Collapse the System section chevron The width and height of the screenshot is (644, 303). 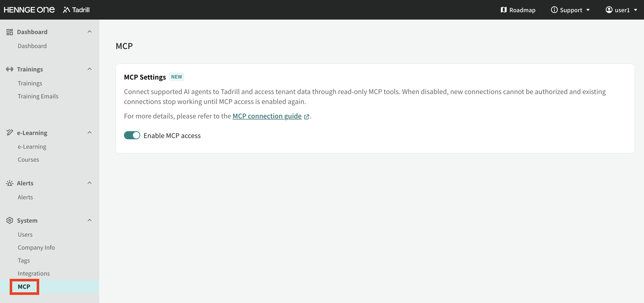(x=90, y=220)
